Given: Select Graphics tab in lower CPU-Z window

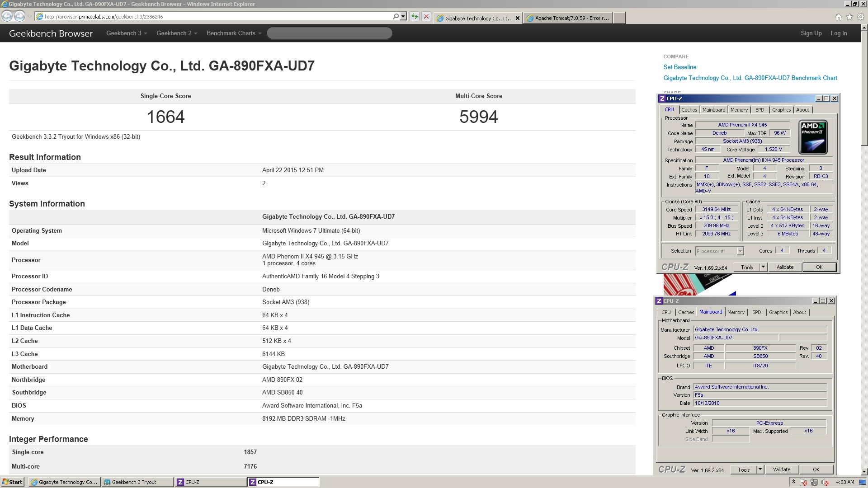Looking at the screenshot, I should click(778, 312).
